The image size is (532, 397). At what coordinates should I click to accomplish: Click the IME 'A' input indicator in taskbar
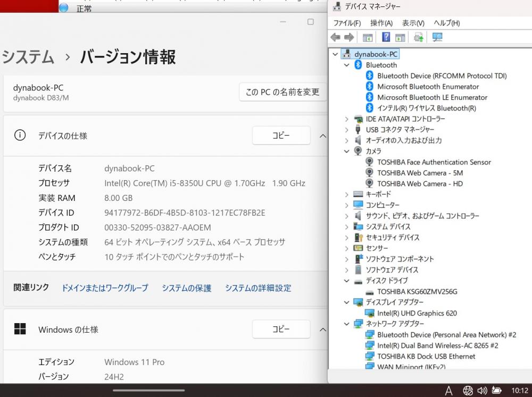click(448, 391)
